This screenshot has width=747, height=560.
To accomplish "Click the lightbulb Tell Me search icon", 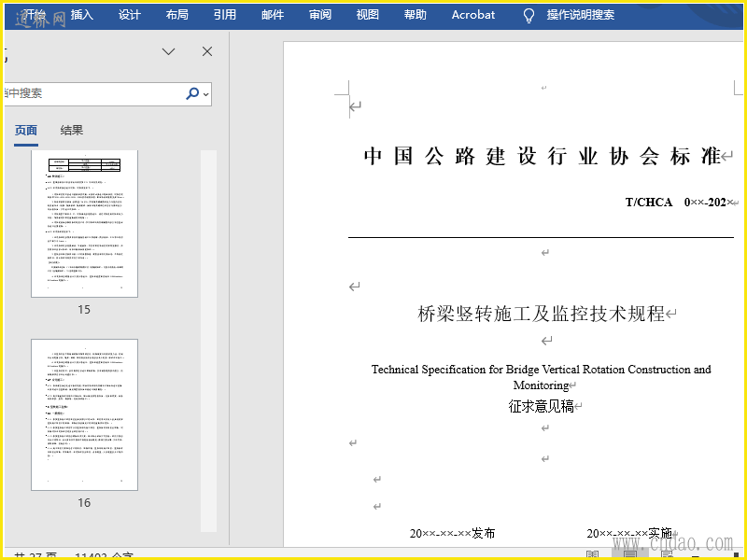I will (529, 15).
